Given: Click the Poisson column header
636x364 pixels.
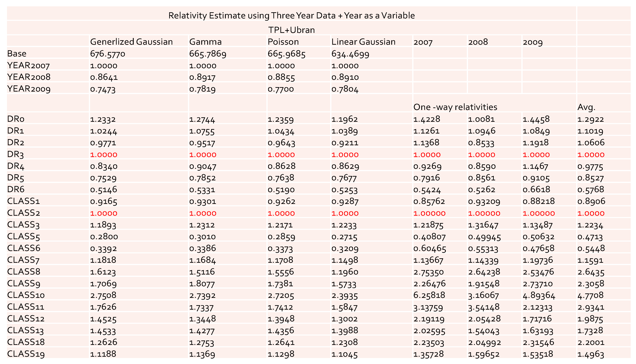Looking at the screenshot, I should point(283,42).
